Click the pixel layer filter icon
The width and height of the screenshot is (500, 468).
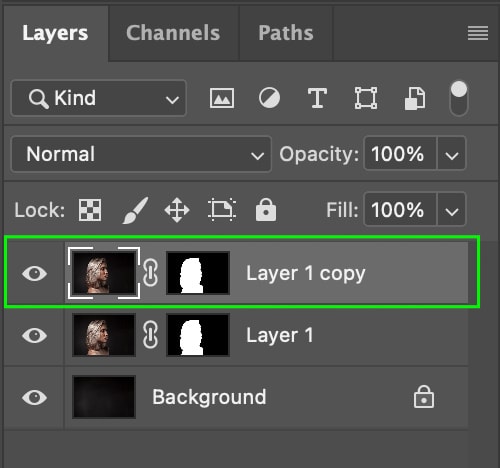(222, 98)
